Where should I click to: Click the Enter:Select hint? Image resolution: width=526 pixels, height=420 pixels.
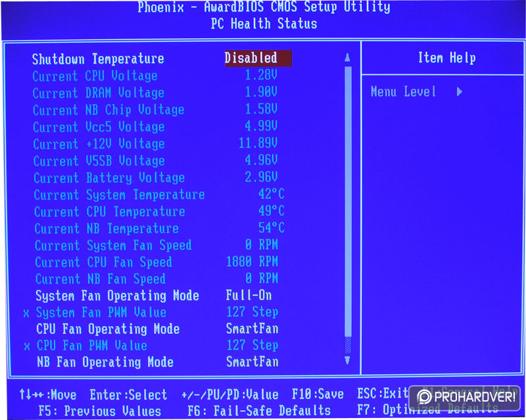click(x=128, y=395)
